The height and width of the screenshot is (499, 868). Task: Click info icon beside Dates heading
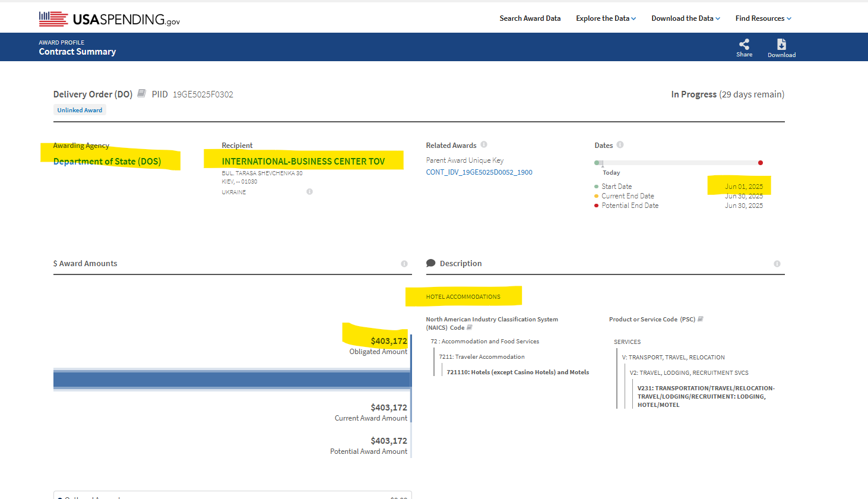(x=620, y=144)
